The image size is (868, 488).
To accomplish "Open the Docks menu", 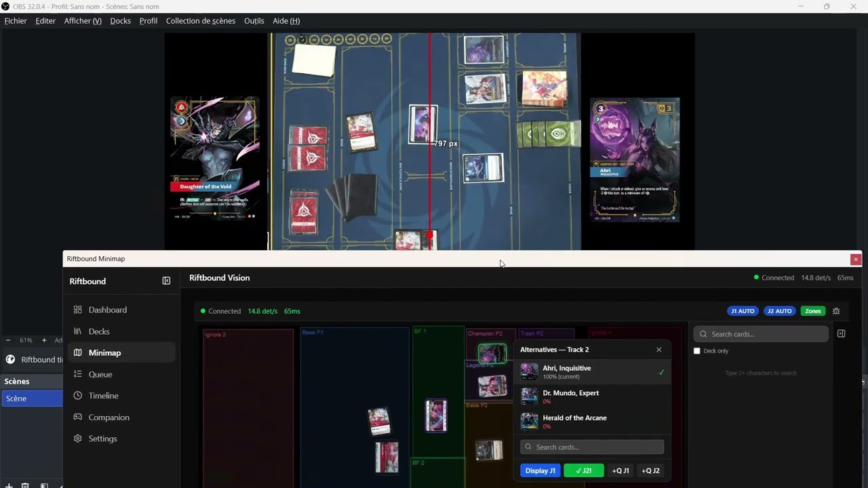I will (120, 21).
